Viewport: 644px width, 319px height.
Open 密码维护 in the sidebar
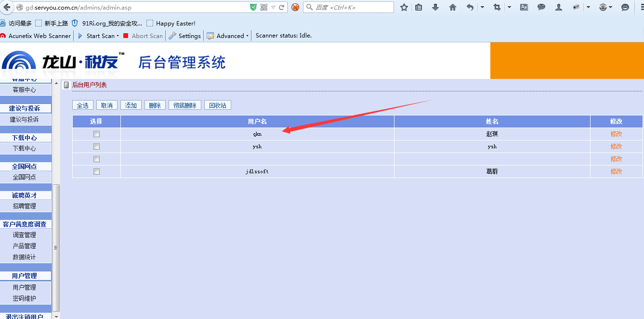tap(25, 298)
